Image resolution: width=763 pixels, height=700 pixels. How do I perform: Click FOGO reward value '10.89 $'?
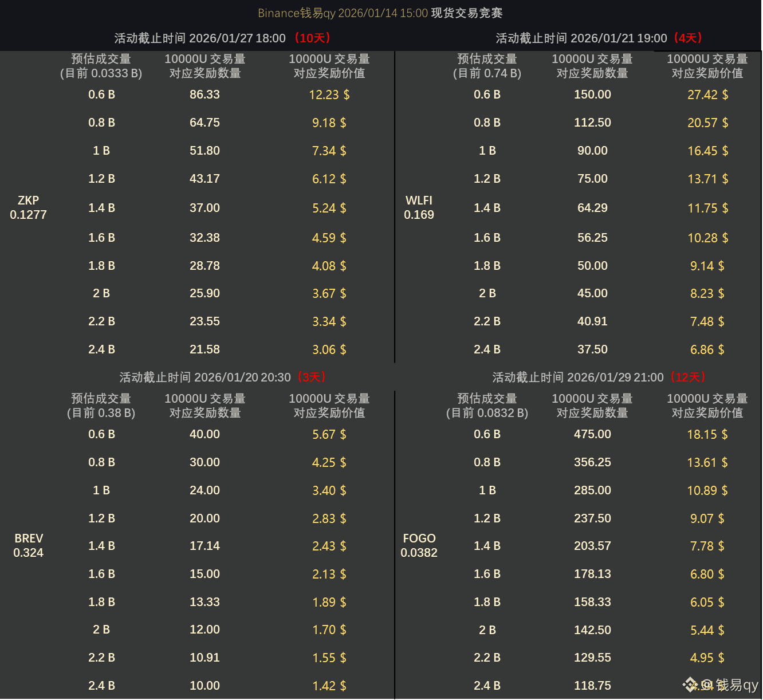(x=707, y=490)
